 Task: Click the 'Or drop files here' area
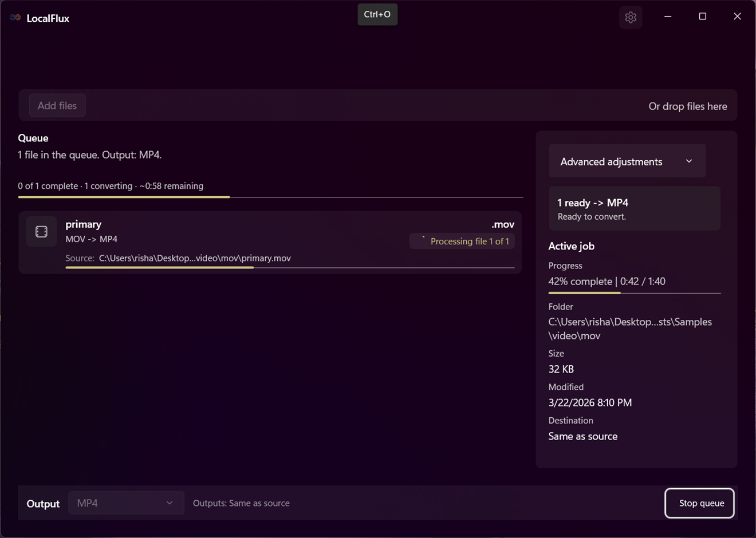coord(687,106)
